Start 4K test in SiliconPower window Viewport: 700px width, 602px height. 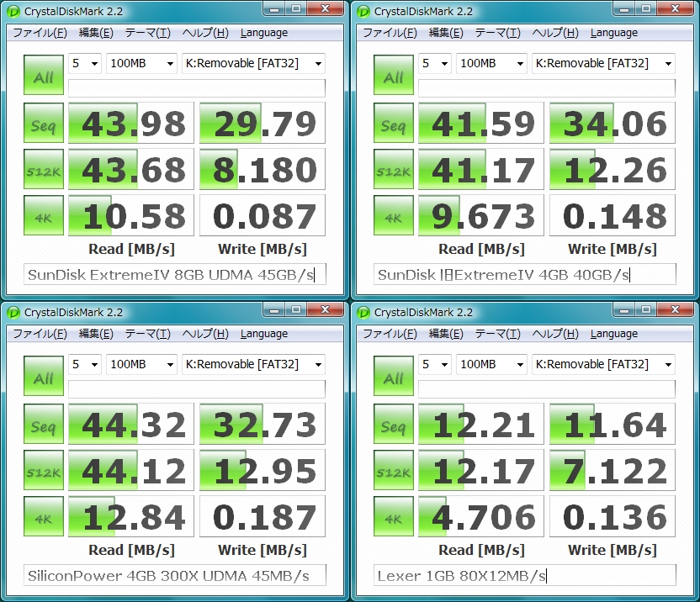43,516
